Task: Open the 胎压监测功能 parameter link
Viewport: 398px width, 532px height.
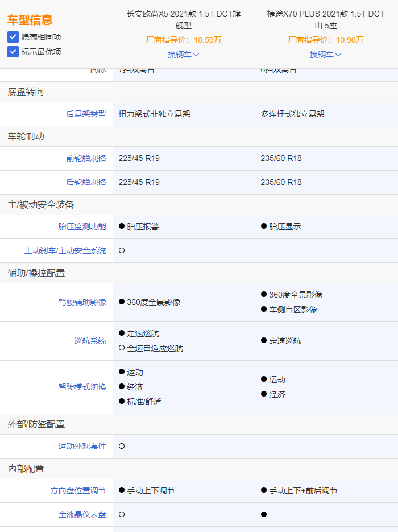Action: click(82, 226)
